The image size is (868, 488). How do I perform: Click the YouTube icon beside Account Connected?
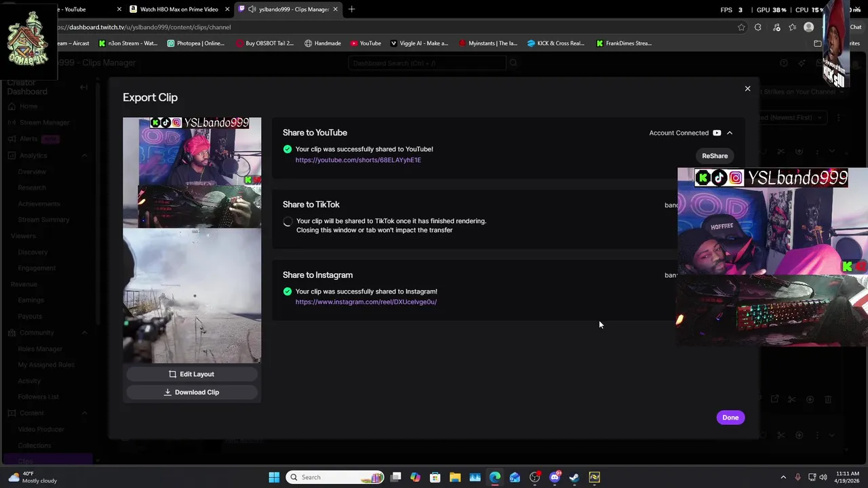pyautogui.click(x=717, y=133)
